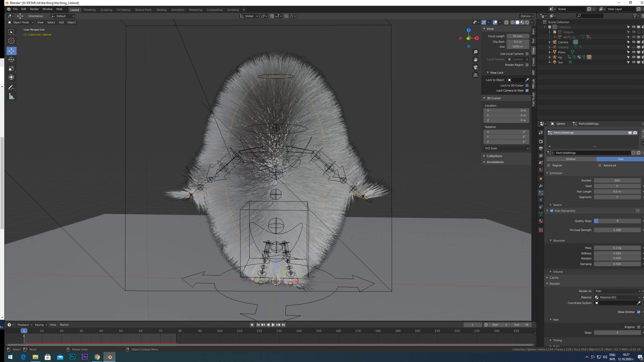The width and height of the screenshot is (644, 362).
Task: Choose the Annotate pencil tool
Action: point(11,87)
